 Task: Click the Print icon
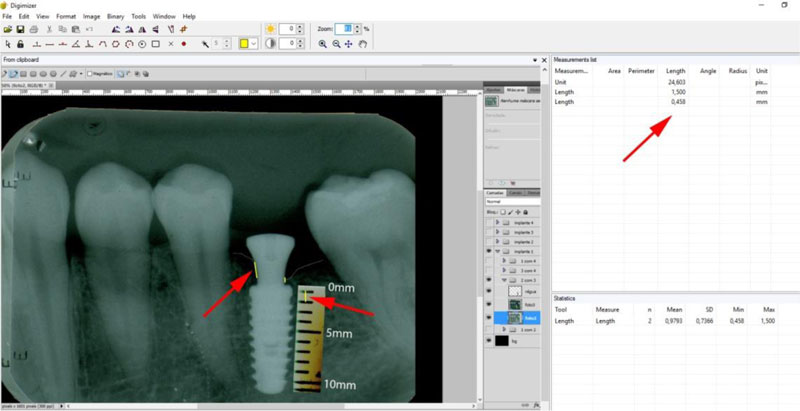coord(34,29)
